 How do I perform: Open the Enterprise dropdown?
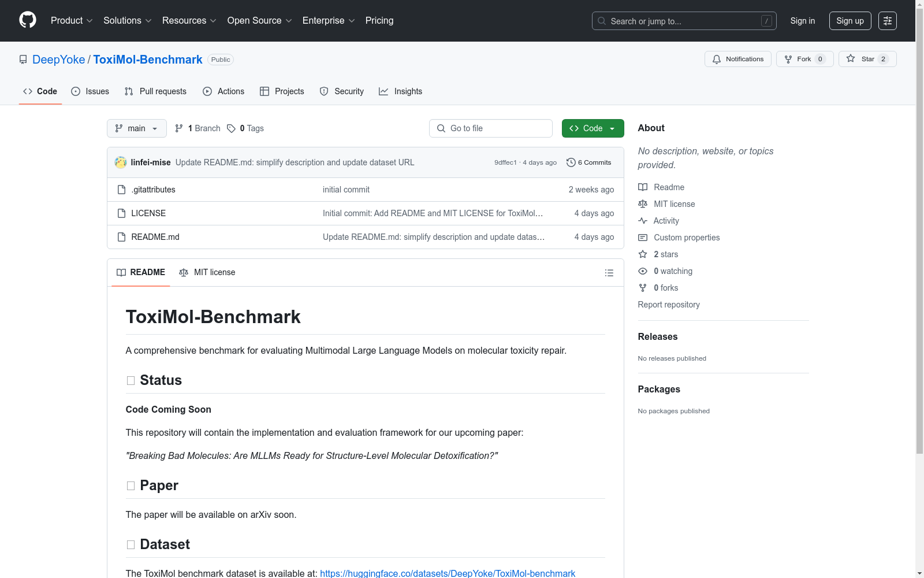pos(329,21)
